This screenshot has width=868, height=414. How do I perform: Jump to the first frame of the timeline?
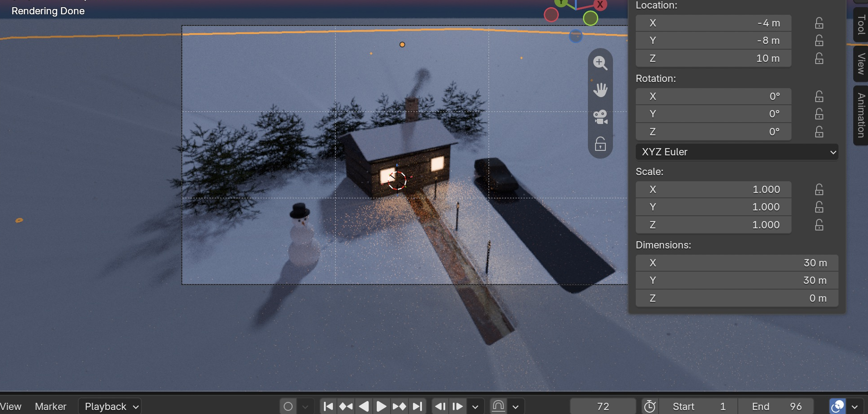click(328, 406)
